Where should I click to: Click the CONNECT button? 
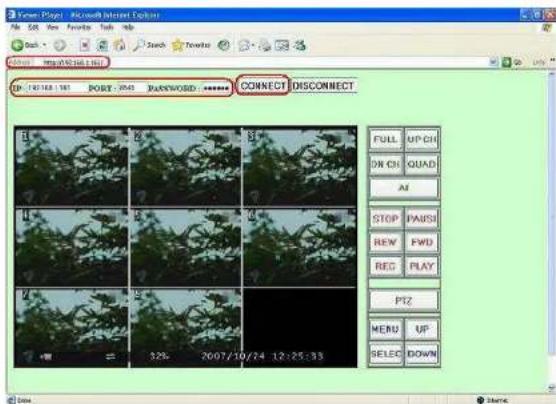(x=263, y=85)
